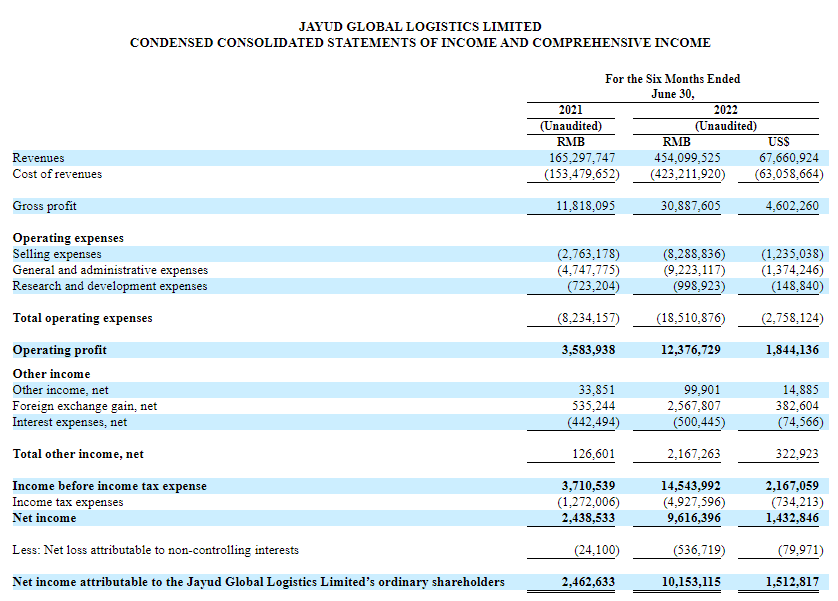
Task: Select the Cost of revenues label
Action: tap(57, 174)
